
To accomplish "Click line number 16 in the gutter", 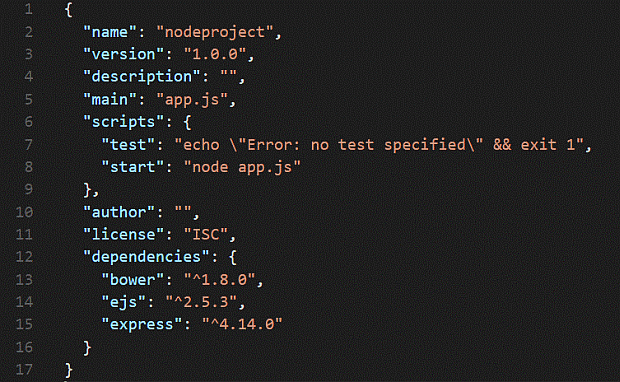I will [24, 347].
